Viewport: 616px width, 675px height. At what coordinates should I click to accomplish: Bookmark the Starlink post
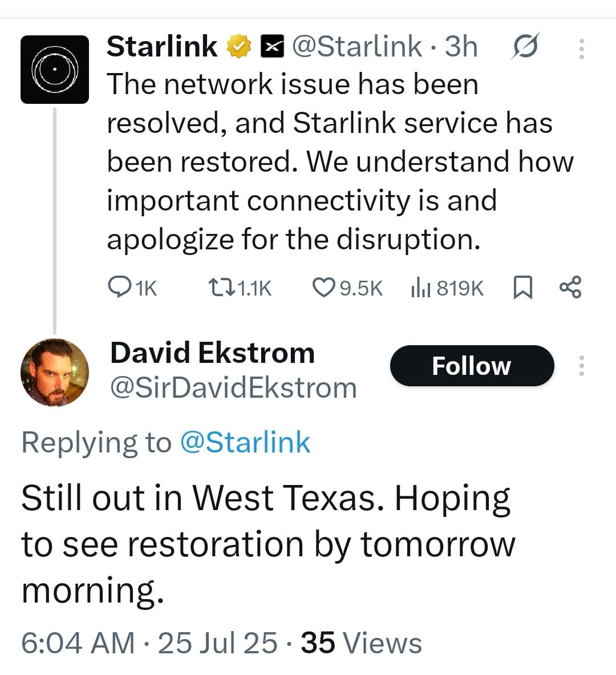pos(523,288)
